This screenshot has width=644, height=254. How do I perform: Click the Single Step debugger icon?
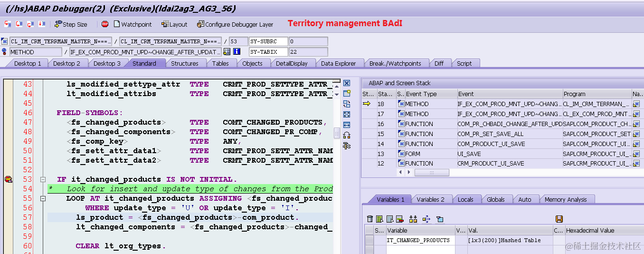[x=8, y=24]
